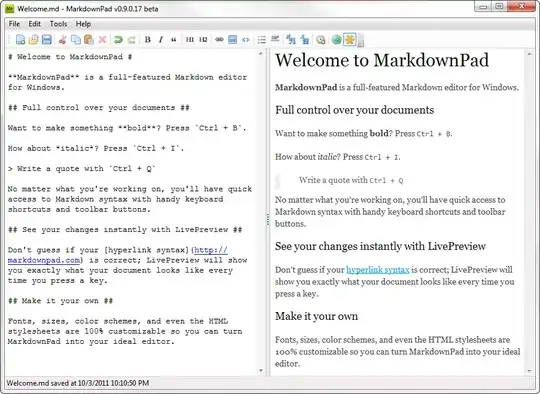540x394 pixels.
Task: Place cursor in '# Welcome to MarkdownPad #' line
Action: point(70,57)
